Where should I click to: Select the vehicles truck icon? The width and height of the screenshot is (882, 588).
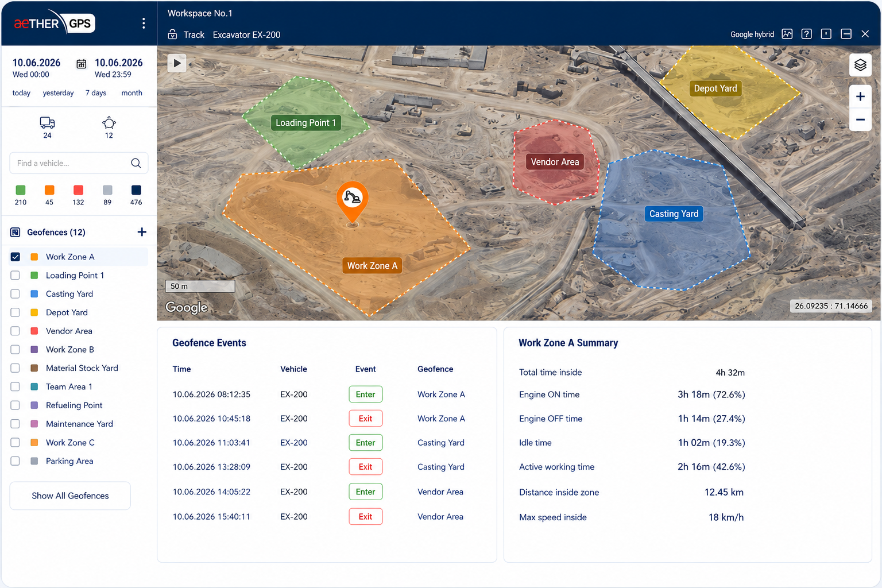click(x=47, y=122)
